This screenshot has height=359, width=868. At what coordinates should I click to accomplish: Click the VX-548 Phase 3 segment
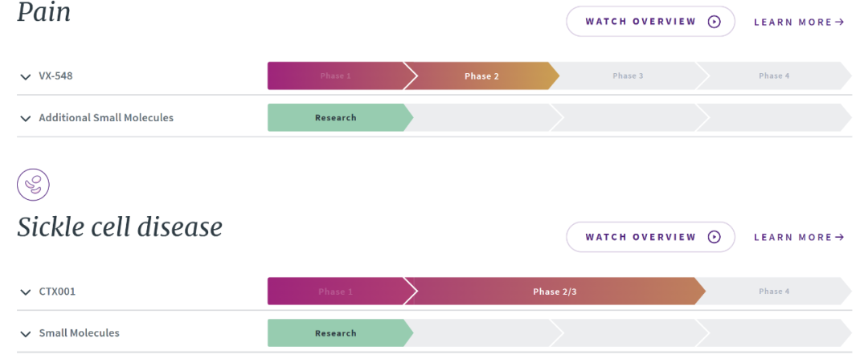point(628,76)
